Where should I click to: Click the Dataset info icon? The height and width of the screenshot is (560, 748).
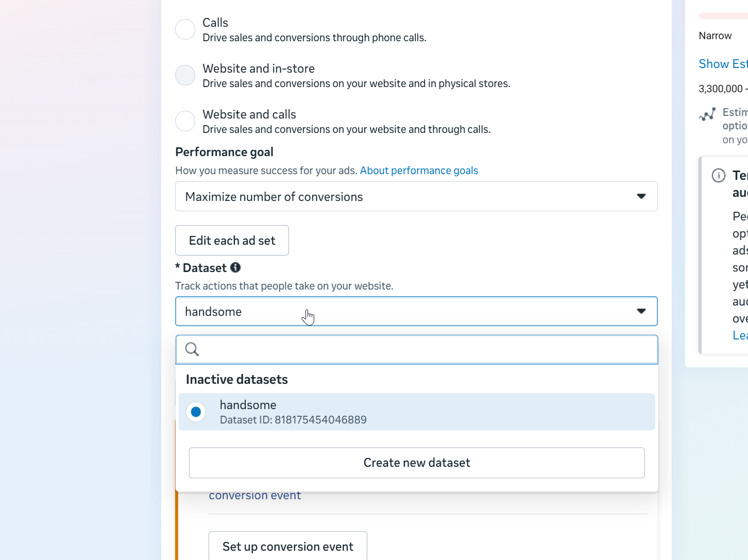click(x=235, y=267)
